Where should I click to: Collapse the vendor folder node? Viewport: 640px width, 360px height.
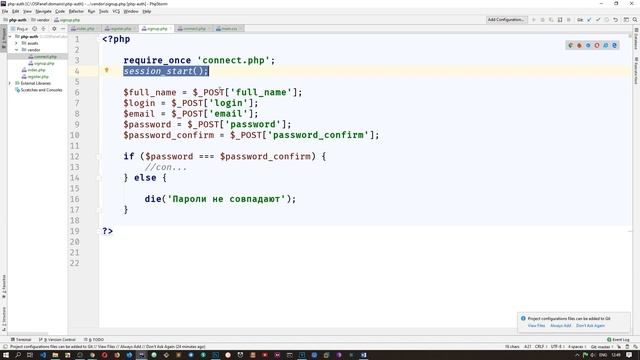[17, 50]
